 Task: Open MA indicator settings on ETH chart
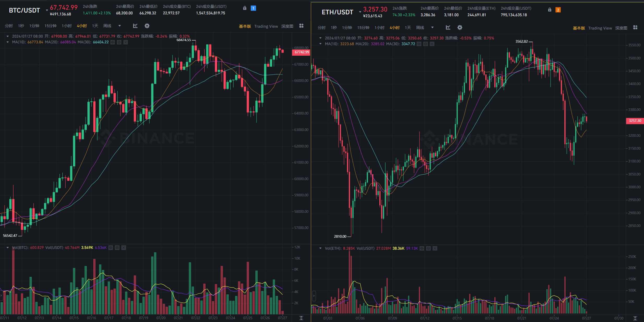pos(425,44)
